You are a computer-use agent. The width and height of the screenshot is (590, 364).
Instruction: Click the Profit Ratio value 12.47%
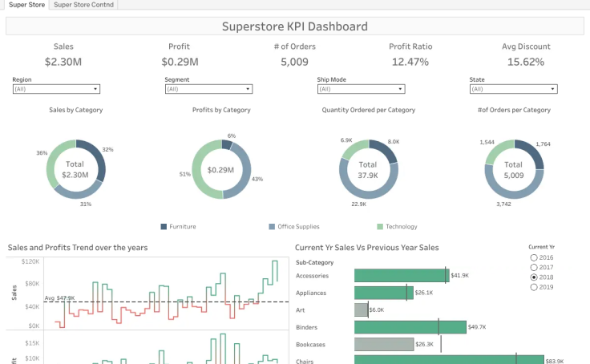pyautogui.click(x=410, y=62)
